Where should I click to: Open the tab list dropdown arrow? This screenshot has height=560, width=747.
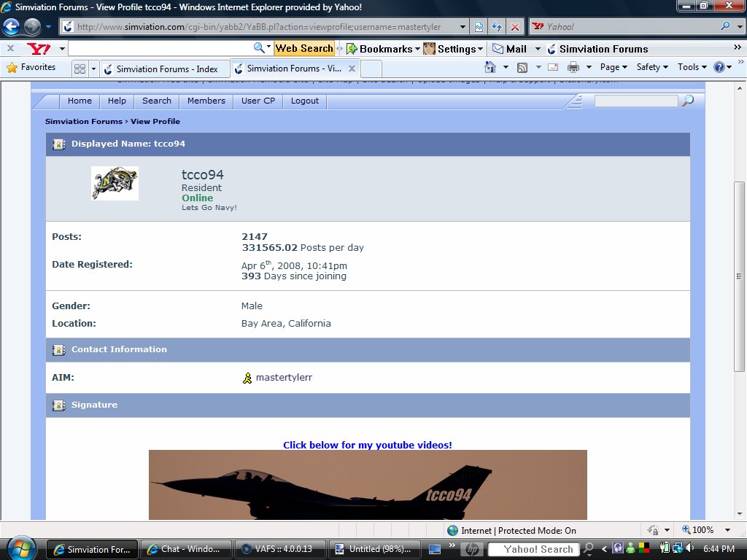93,69
